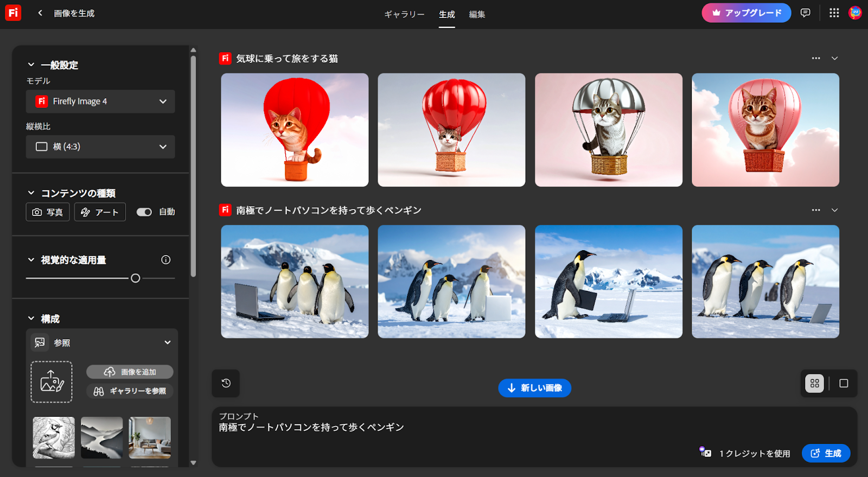Go back using the back arrow
Screen dimensions: 868x477
(x=40, y=13)
